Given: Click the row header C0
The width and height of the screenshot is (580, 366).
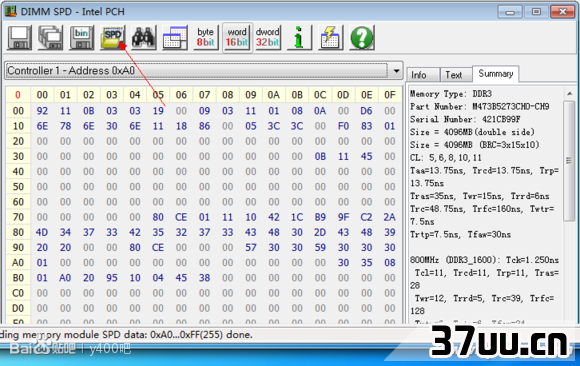Looking at the screenshot, I should [x=18, y=293].
